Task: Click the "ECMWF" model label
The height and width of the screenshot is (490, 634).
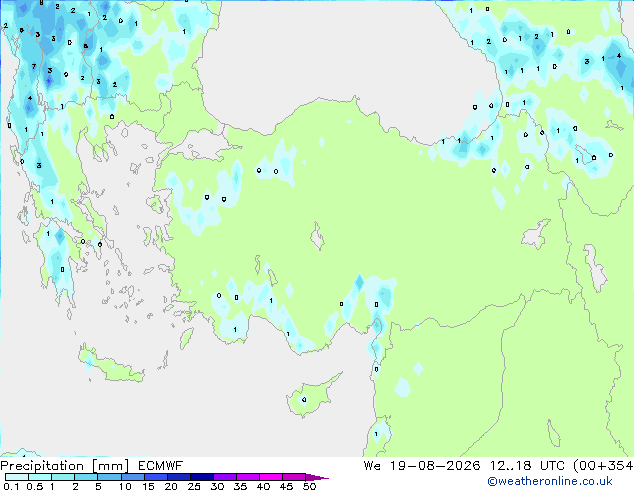Action: click(160, 466)
